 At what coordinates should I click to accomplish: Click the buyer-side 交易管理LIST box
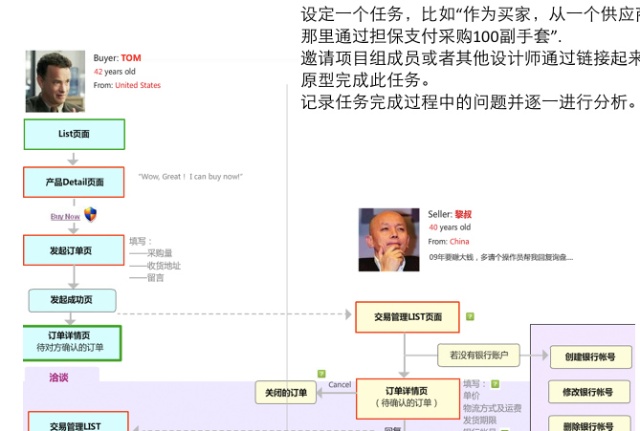pos(78,422)
